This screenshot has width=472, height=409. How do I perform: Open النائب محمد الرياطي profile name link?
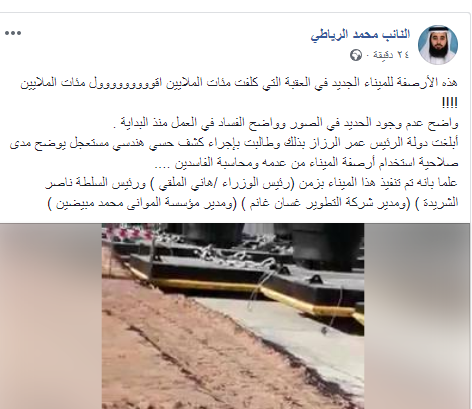(x=360, y=34)
